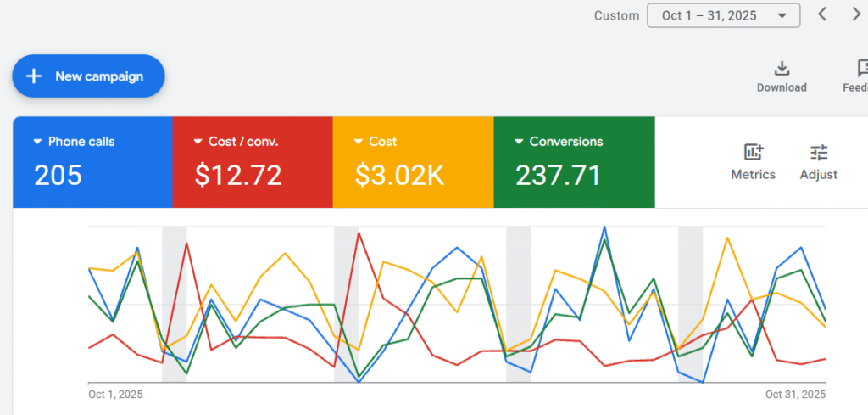
Task: Click the Oct 1, 2025 axis label
Action: (115, 395)
